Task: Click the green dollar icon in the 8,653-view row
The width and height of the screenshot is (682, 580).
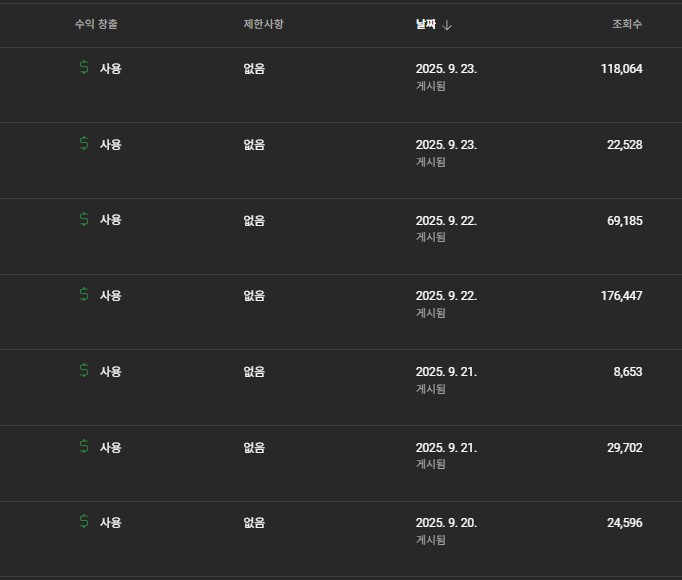Action: click(x=84, y=371)
